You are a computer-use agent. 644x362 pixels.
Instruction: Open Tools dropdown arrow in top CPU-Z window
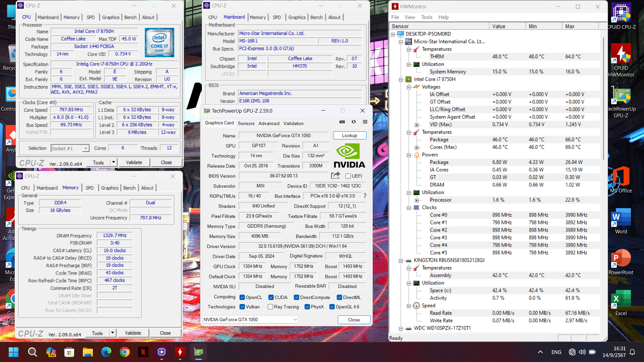(x=114, y=162)
